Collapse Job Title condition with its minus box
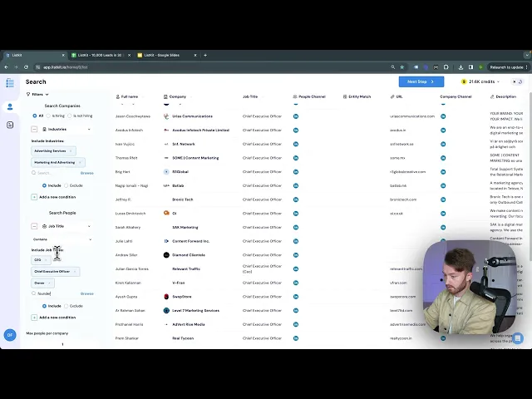The image size is (532, 399). pyautogui.click(x=34, y=226)
